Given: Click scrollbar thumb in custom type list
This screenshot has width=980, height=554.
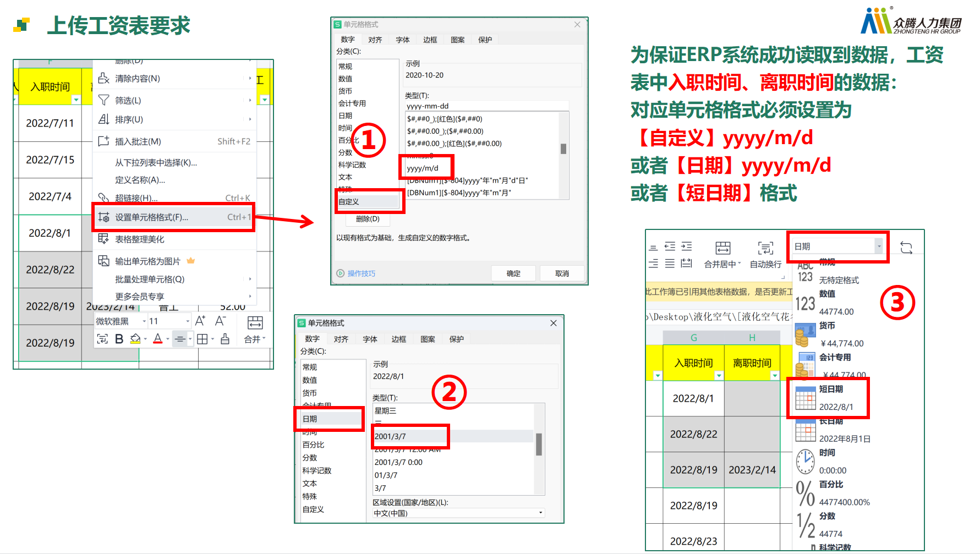Looking at the screenshot, I should click(x=563, y=149).
